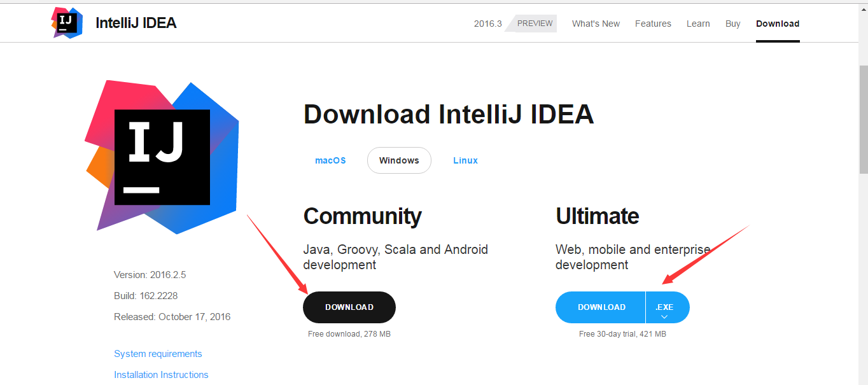This screenshot has height=385, width=868.
Task: Expand the .EXE format dropdown
Action: pyautogui.click(x=667, y=307)
